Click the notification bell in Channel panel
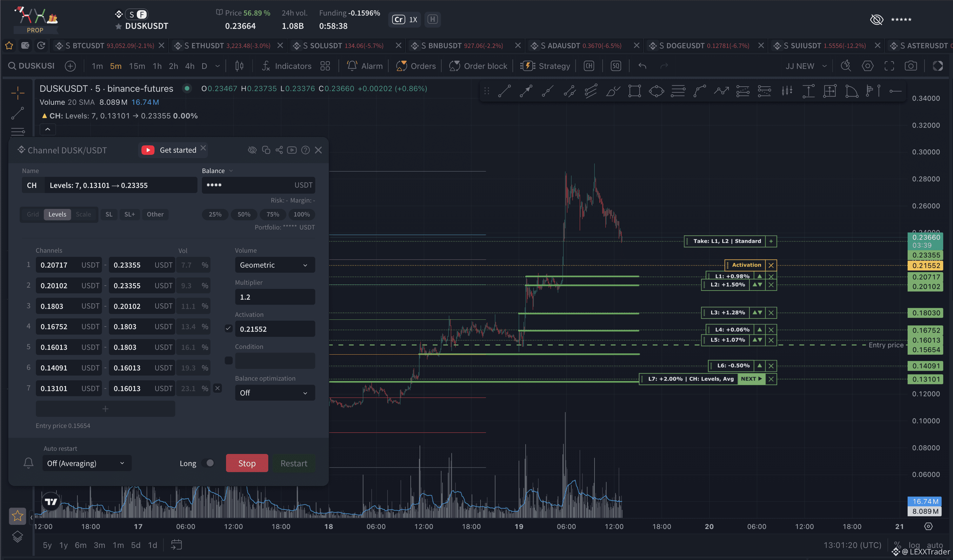The height and width of the screenshot is (560, 953). click(28, 463)
